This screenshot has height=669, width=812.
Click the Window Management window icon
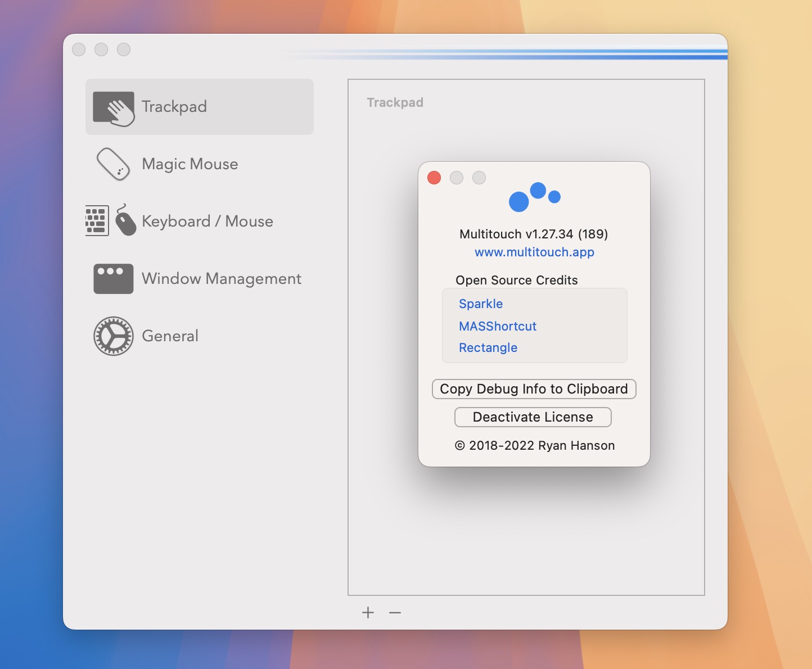pyautogui.click(x=114, y=279)
